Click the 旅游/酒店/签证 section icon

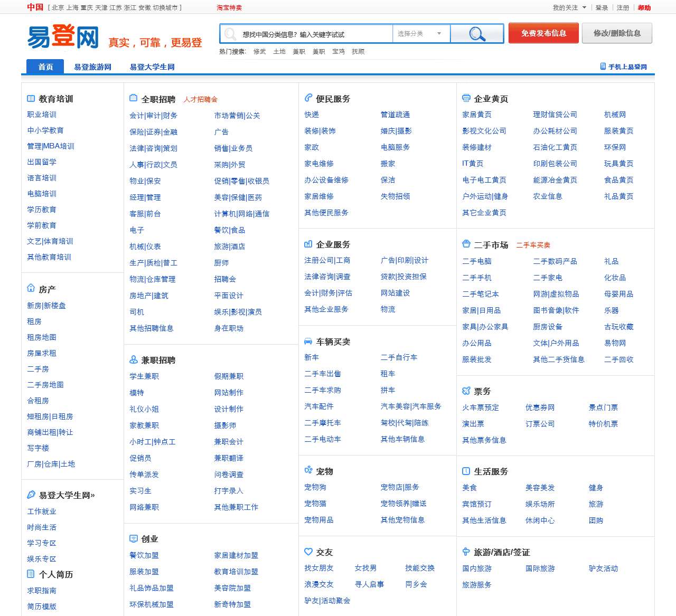pyautogui.click(x=466, y=552)
